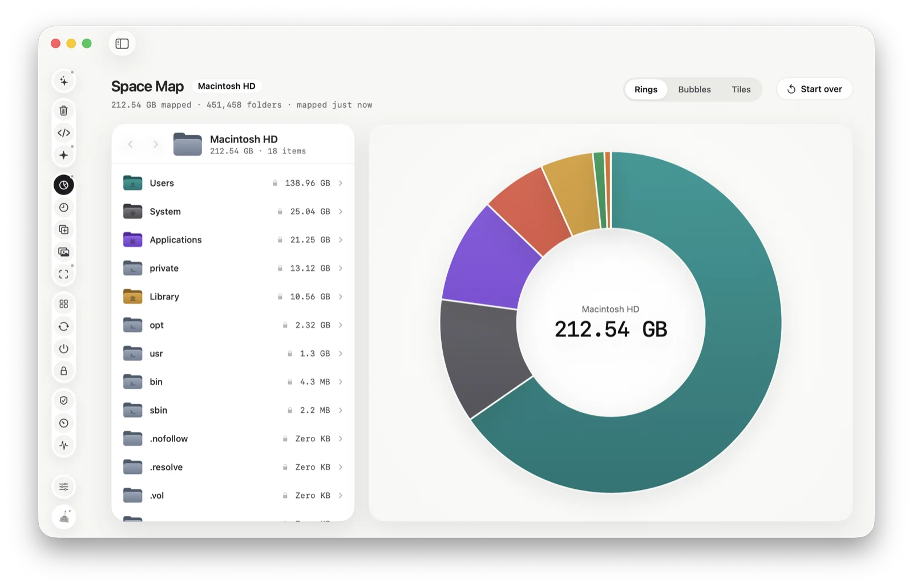Screen dimensions: 913x588
Task: Select the four-point star sidebar icon
Action: pos(64,155)
